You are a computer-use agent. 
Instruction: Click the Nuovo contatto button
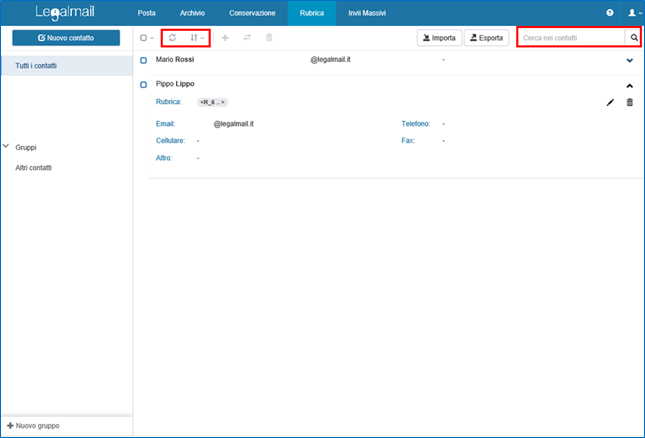pos(65,38)
